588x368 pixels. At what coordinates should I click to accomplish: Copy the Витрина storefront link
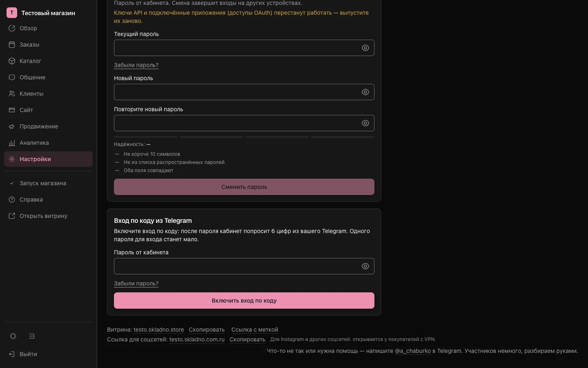[207, 330]
